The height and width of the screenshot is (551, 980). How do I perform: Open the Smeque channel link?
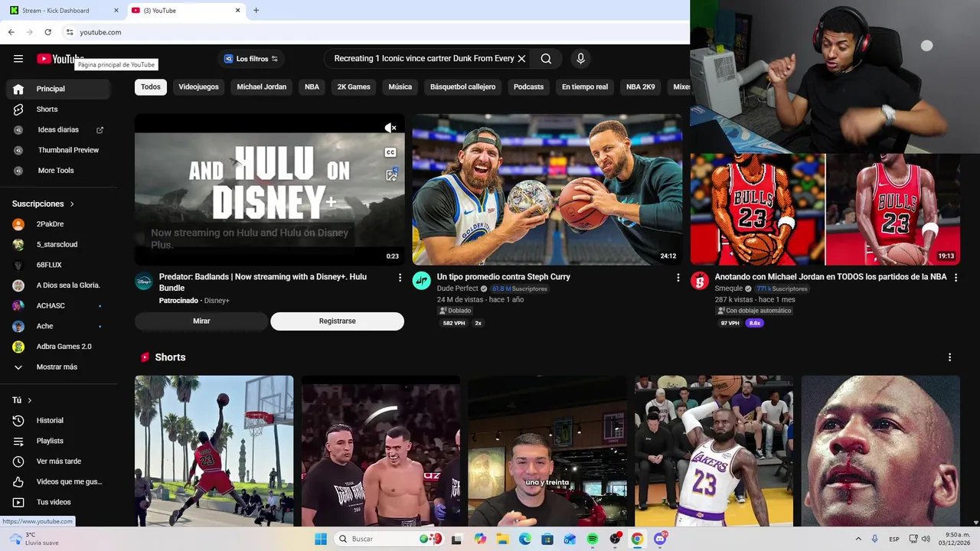click(729, 289)
